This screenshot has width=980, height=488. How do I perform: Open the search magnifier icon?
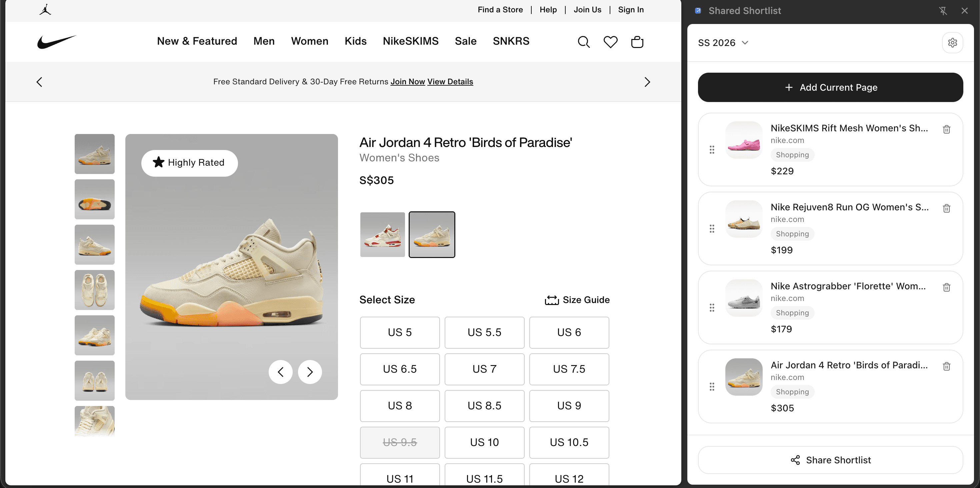pos(584,42)
